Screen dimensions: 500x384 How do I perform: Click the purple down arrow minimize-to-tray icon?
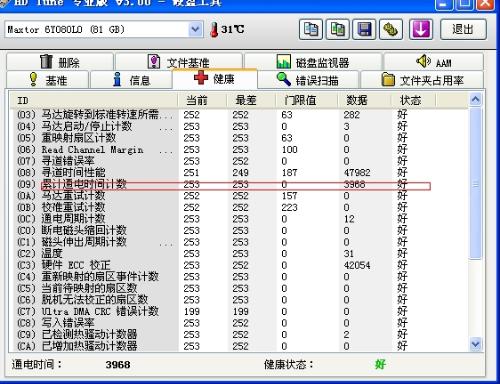point(421,29)
